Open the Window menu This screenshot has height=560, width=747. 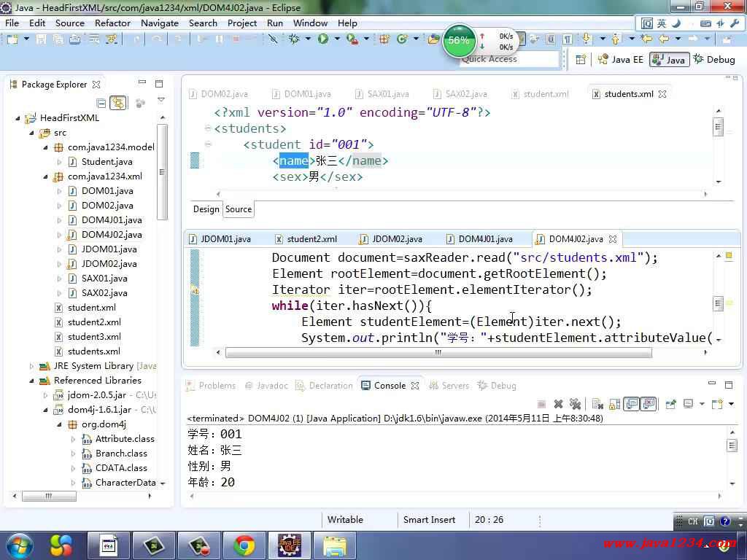(310, 23)
